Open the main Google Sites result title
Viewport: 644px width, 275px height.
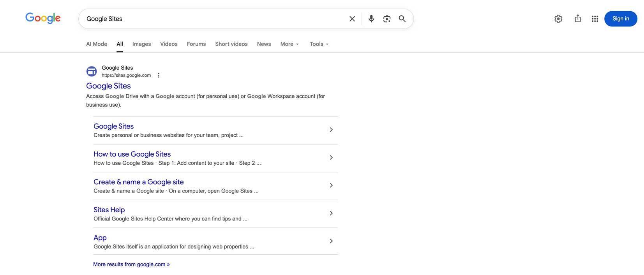tap(108, 86)
